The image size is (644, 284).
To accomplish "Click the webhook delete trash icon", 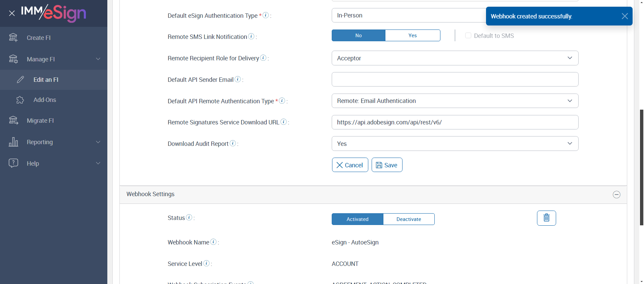I will pos(546,218).
